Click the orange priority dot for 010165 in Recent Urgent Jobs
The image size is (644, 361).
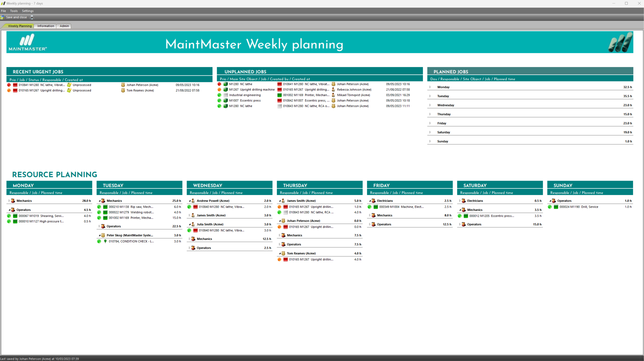(9, 91)
